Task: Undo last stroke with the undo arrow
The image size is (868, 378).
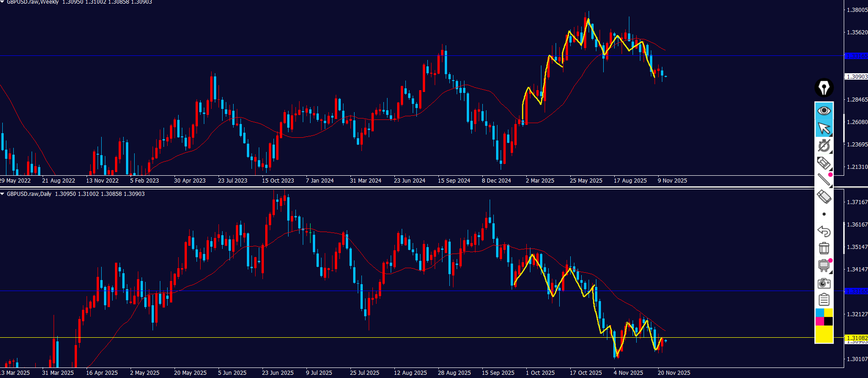Action: (824, 231)
